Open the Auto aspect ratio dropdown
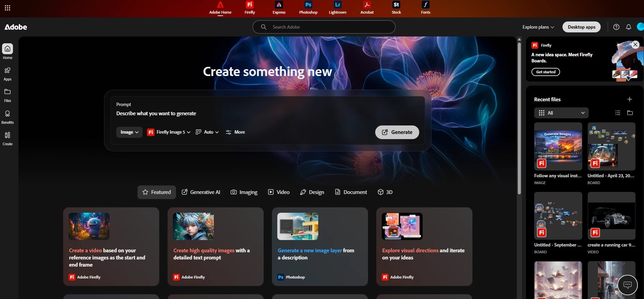The width and height of the screenshot is (644, 299). tap(207, 132)
